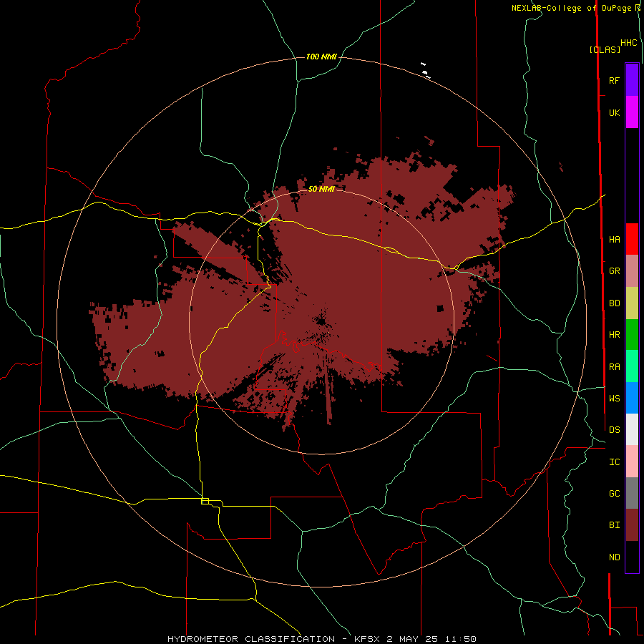Click the GR legend label
This screenshot has width=644, height=644.
[x=614, y=271]
